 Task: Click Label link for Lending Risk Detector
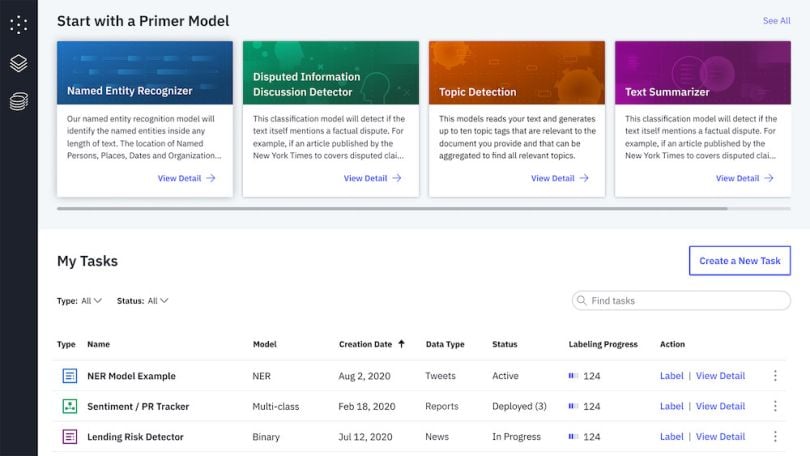click(x=672, y=436)
